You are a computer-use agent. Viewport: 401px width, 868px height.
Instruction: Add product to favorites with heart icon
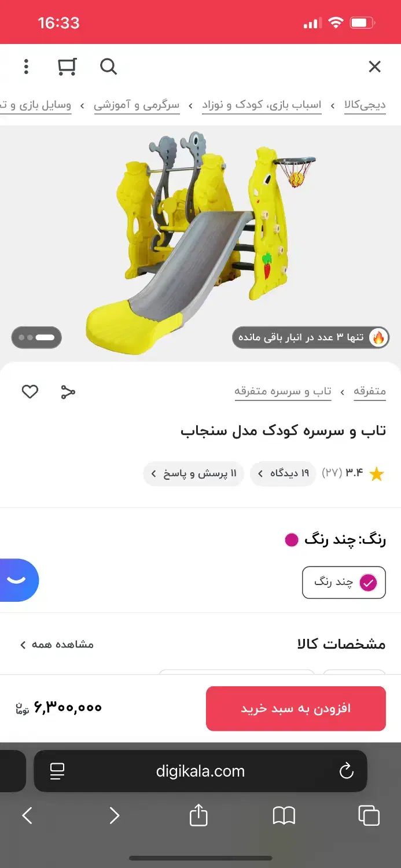point(30,392)
